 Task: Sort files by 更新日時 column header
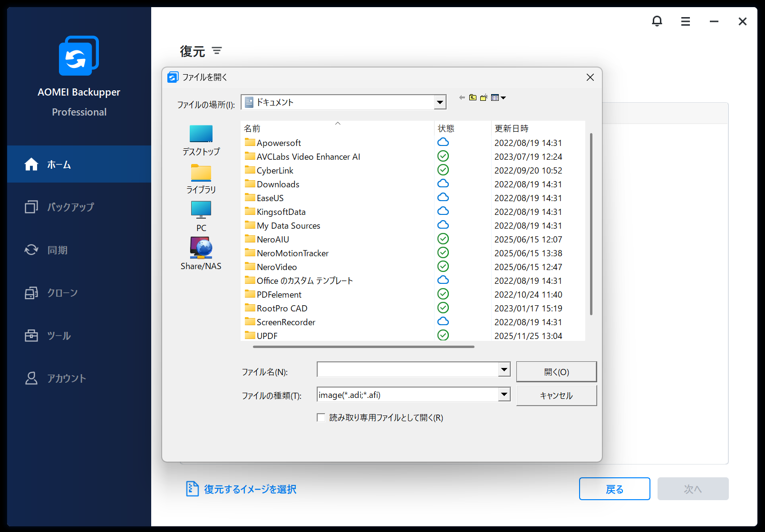tap(512, 128)
